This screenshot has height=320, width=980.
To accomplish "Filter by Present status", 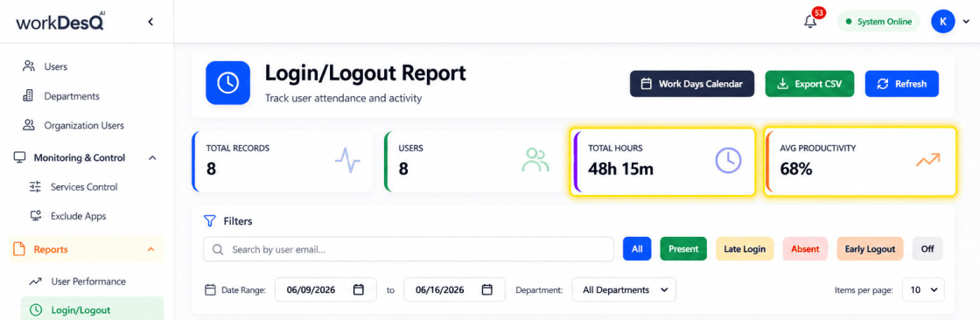I will 683,249.
